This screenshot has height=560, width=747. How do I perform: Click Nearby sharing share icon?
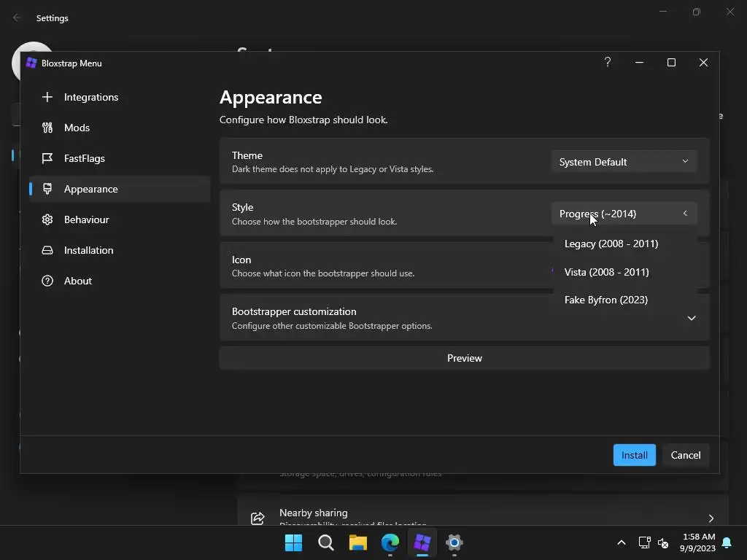pyautogui.click(x=258, y=518)
